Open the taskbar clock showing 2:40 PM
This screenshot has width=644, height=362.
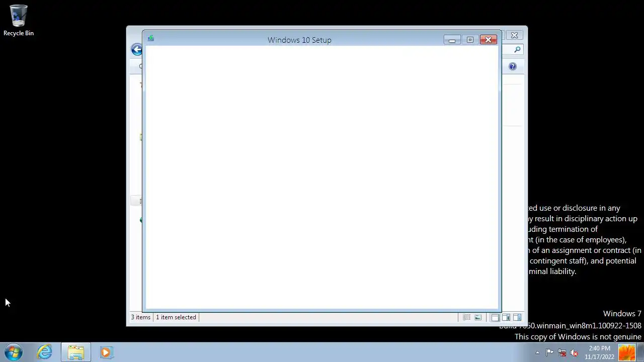[599, 352]
